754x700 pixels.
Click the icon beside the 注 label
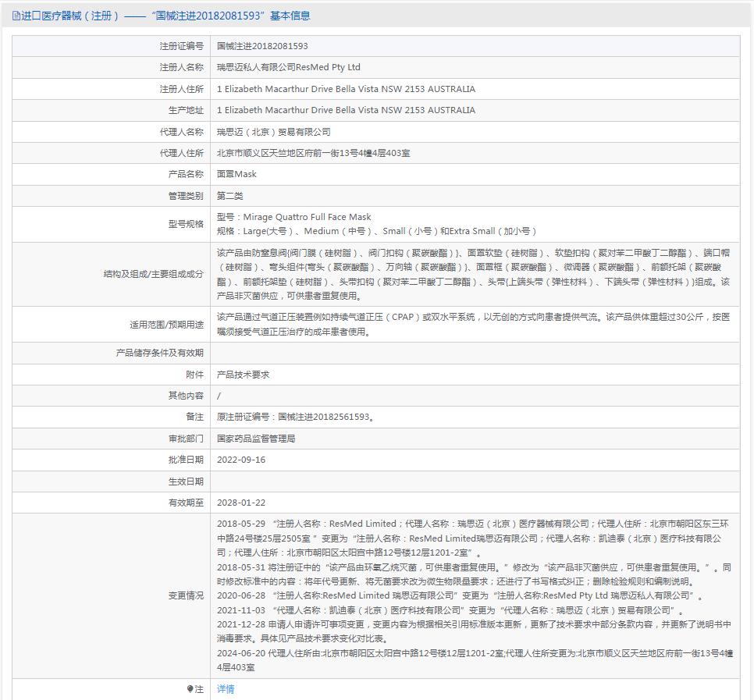[x=190, y=689]
